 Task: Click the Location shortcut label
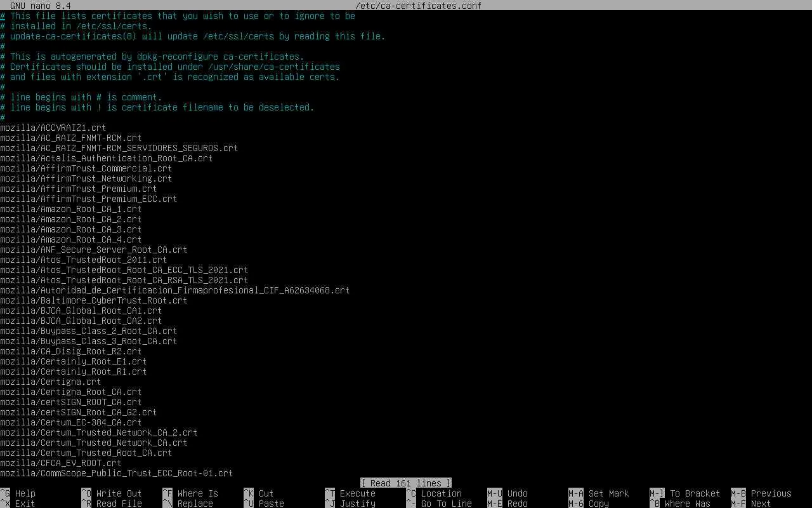click(441, 493)
